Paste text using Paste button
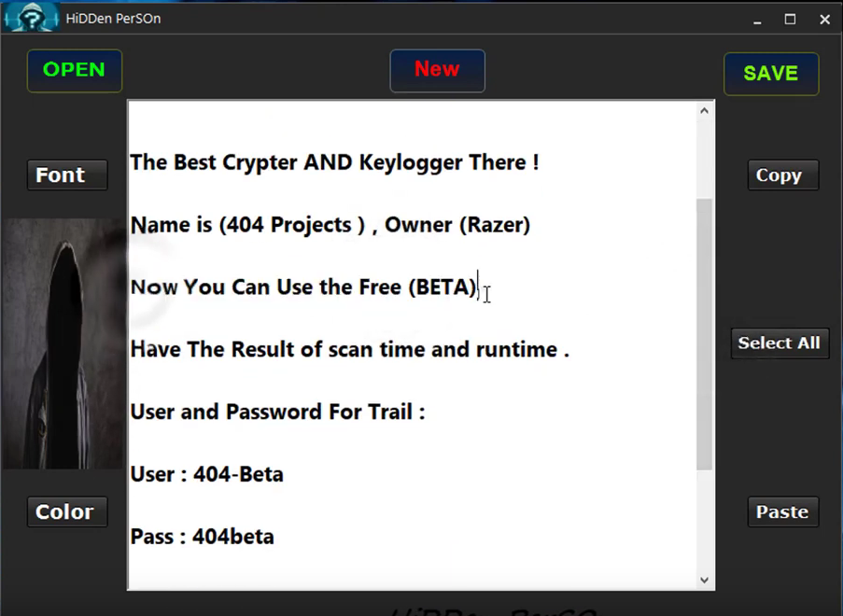Image resolution: width=843 pixels, height=616 pixels. tap(783, 511)
